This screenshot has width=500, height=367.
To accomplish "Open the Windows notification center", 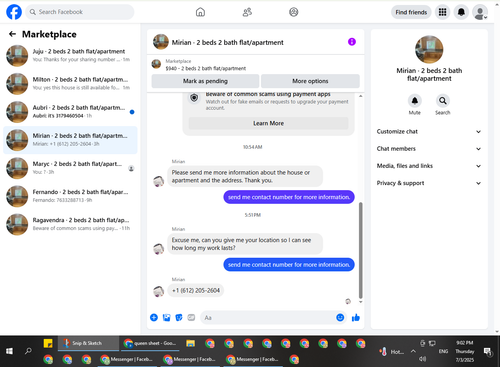I will [x=488, y=351].
